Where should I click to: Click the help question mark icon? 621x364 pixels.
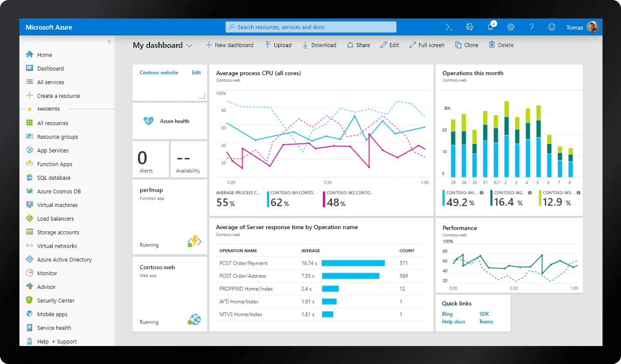point(531,27)
